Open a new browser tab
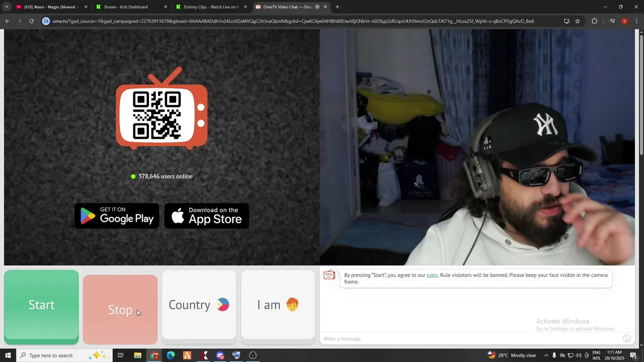This screenshot has height=362, width=644. tap(337, 7)
